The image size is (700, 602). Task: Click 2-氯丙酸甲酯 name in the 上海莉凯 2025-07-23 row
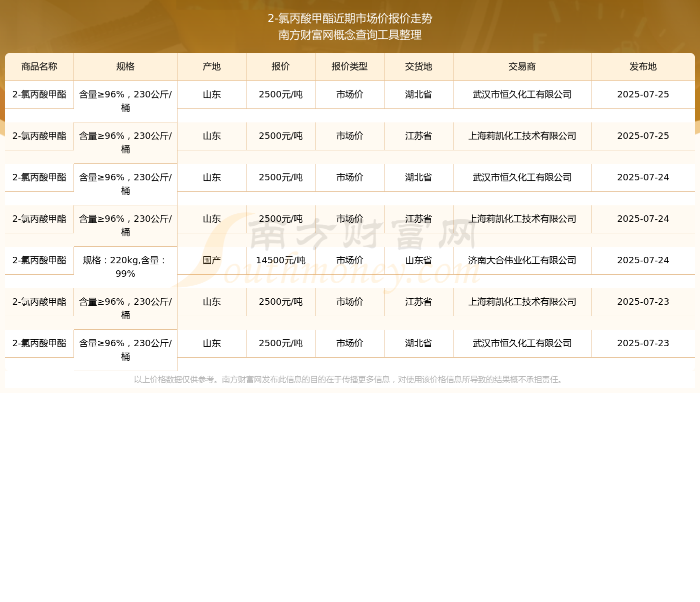click(39, 302)
